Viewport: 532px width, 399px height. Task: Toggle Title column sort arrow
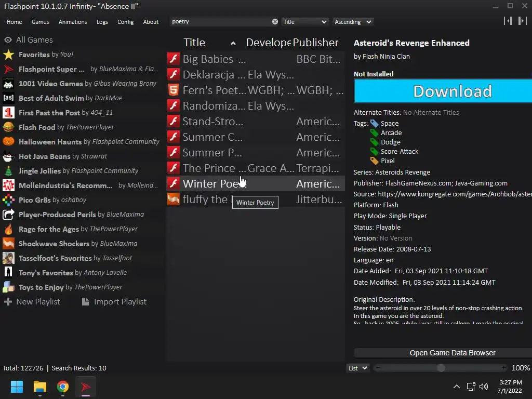(x=233, y=43)
